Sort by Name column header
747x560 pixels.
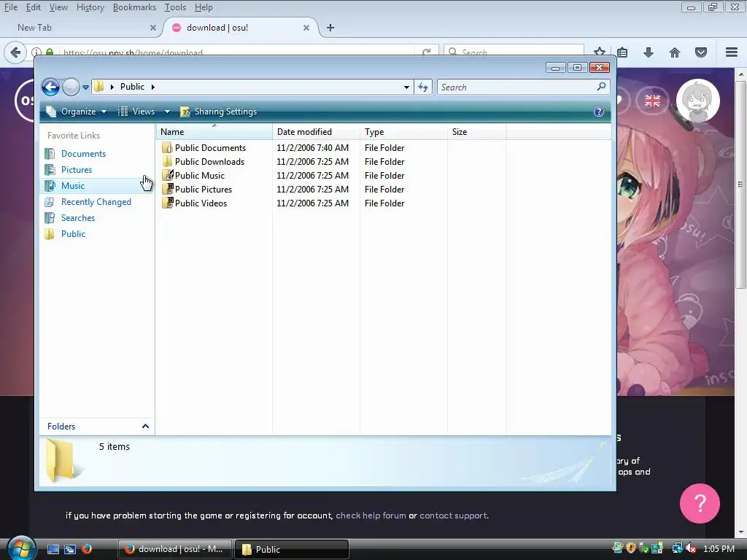pyautogui.click(x=214, y=132)
